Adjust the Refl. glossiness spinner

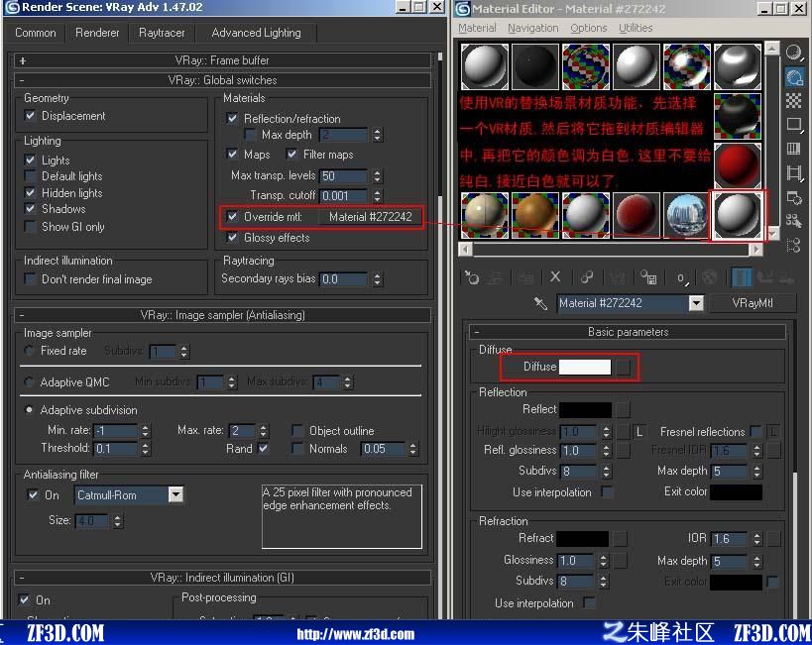(606, 451)
